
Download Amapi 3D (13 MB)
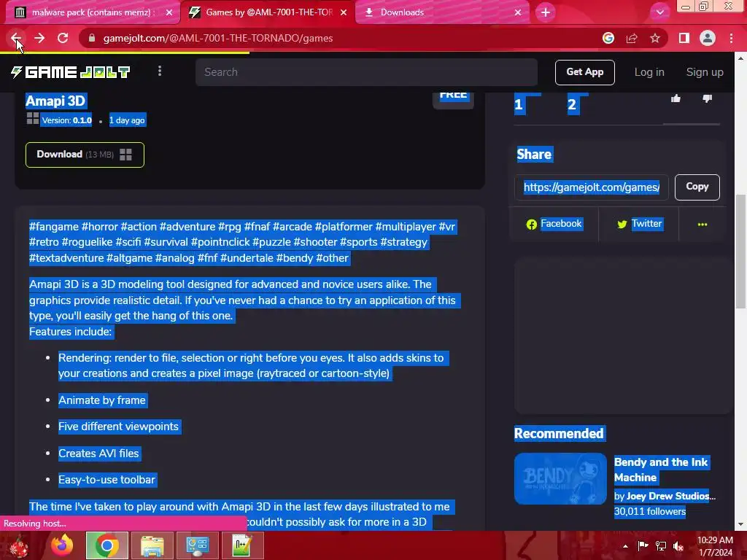click(x=85, y=155)
